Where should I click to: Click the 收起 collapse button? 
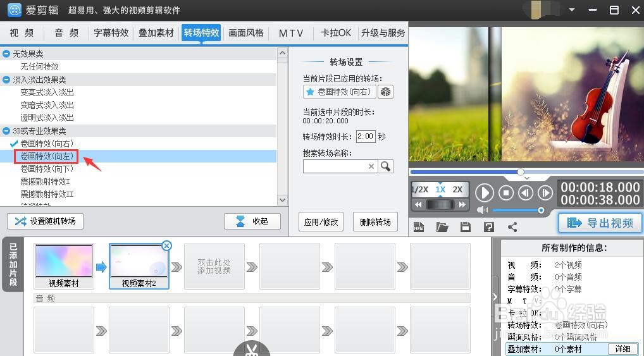coord(252,221)
